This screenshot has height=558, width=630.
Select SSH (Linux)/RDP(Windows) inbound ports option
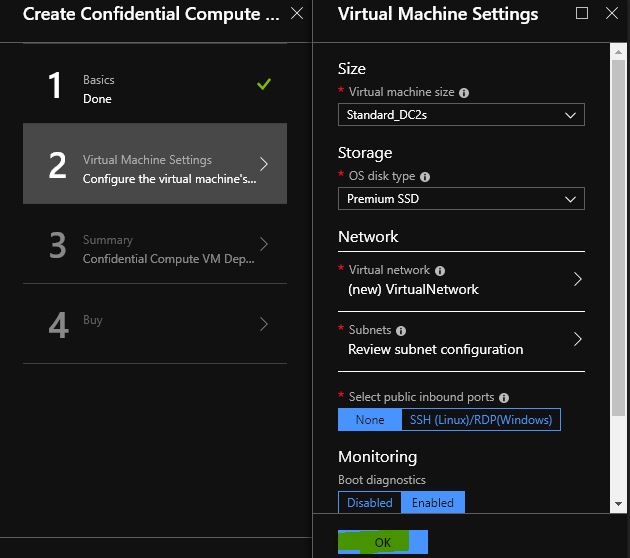(x=481, y=420)
